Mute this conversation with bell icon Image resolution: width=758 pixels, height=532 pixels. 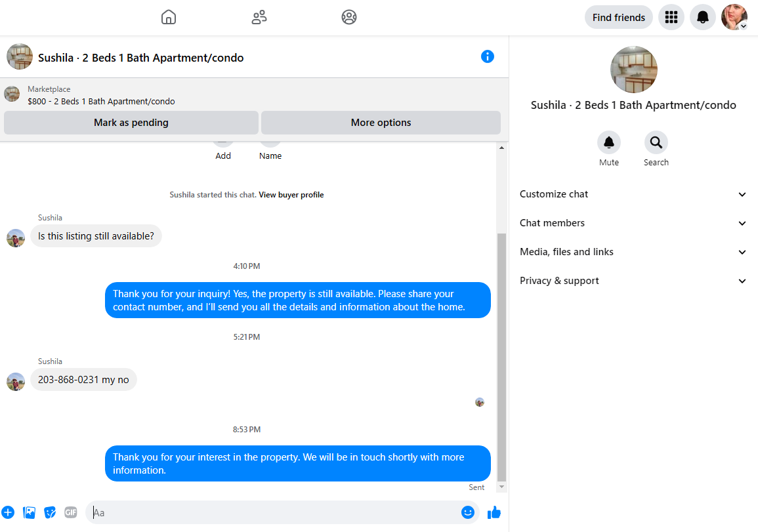pos(608,142)
